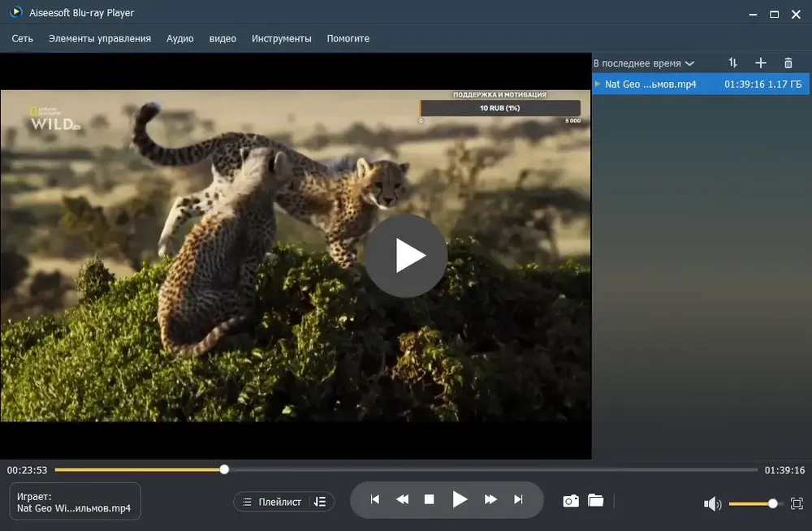Mute audio with the speaker icon
The height and width of the screenshot is (531, 812).
click(713, 503)
